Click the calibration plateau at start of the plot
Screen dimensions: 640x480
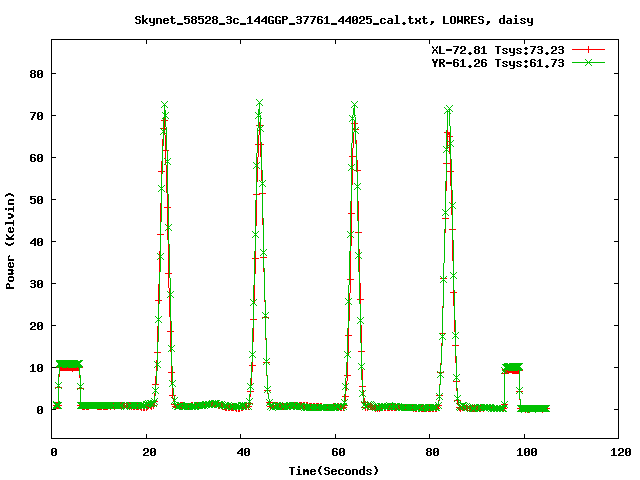coord(69,365)
